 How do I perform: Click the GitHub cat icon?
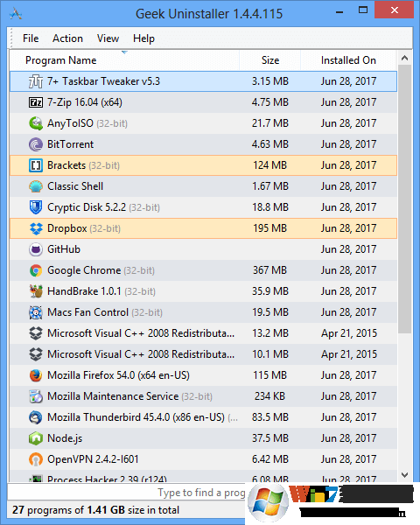[x=36, y=249]
